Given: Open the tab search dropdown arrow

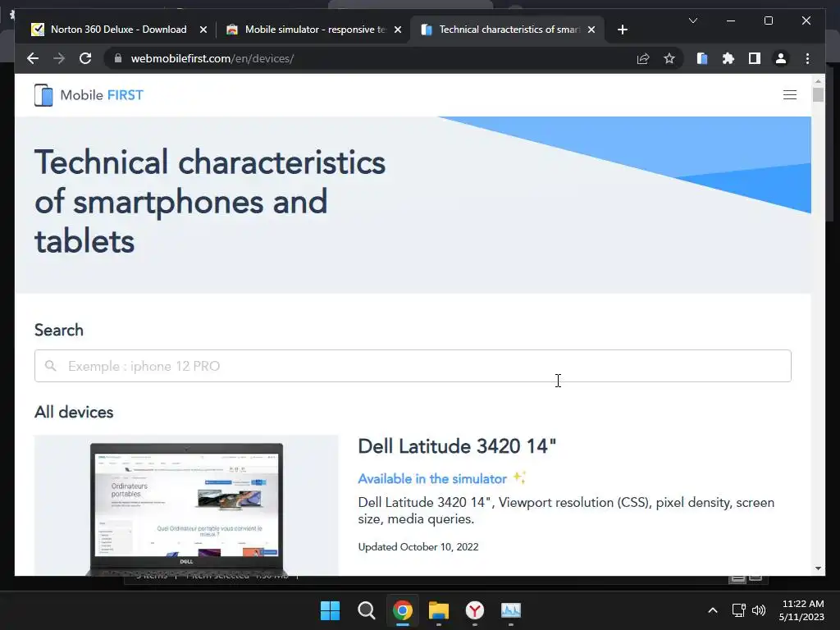Looking at the screenshot, I should click(692, 21).
